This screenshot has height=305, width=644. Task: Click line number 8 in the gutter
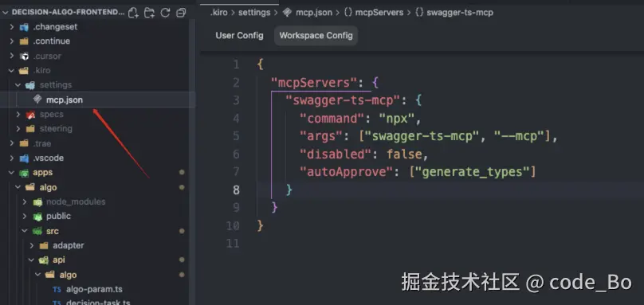tap(236, 190)
